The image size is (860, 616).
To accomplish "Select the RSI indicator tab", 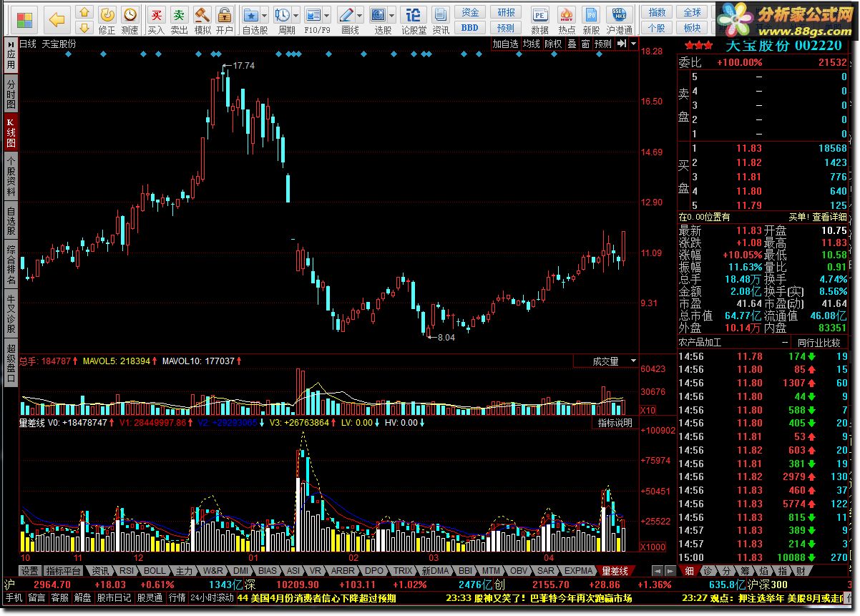I will (126, 571).
